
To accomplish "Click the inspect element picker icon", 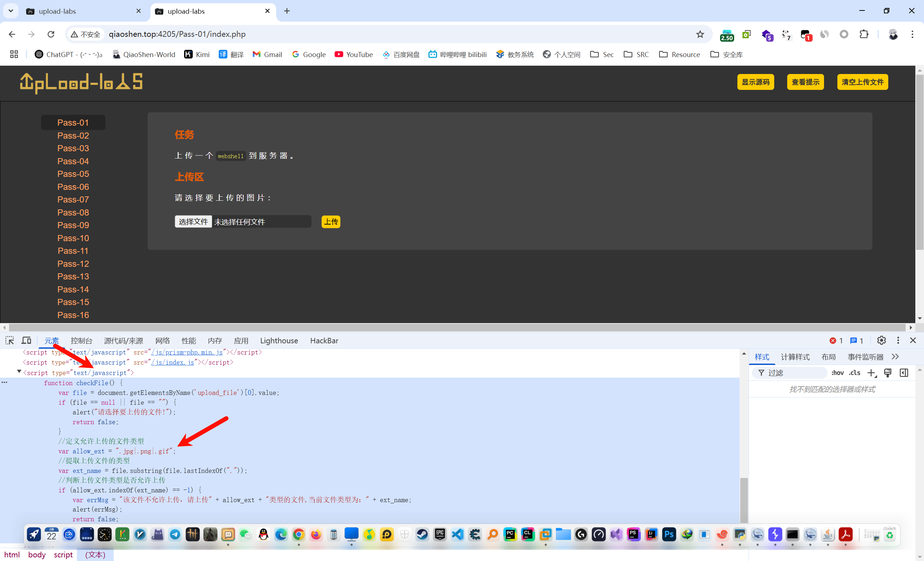I will 10,340.
